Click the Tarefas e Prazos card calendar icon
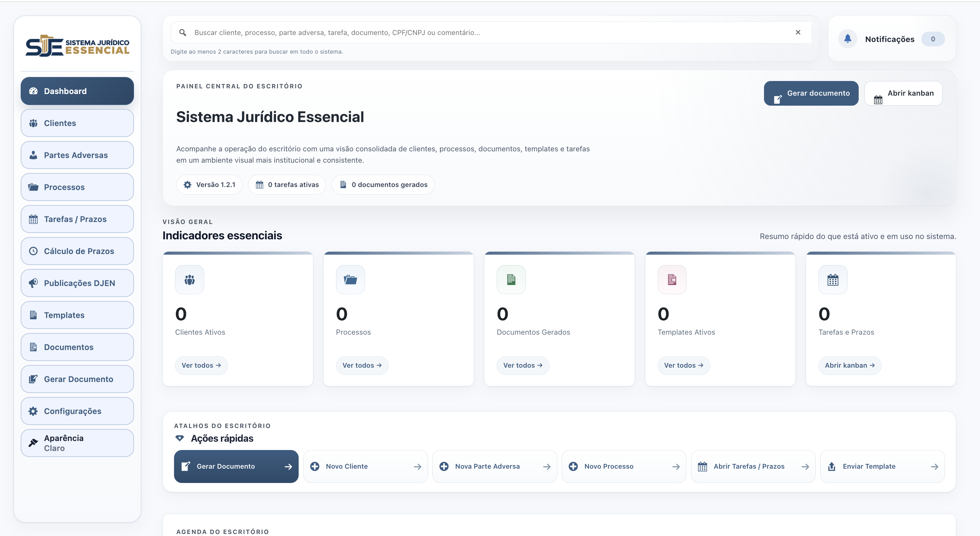 click(833, 280)
